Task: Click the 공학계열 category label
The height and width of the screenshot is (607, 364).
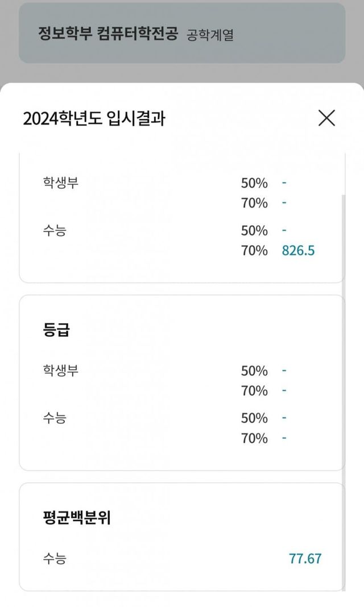Action: [x=210, y=35]
